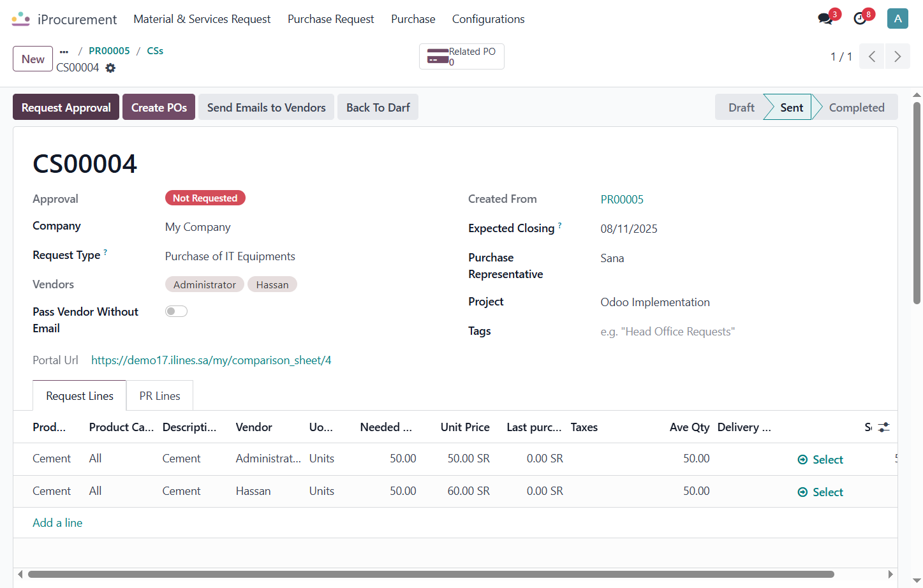The width and height of the screenshot is (923, 588).
Task: Open CSs breadcrumb link
Action: [x=155, y=51]
